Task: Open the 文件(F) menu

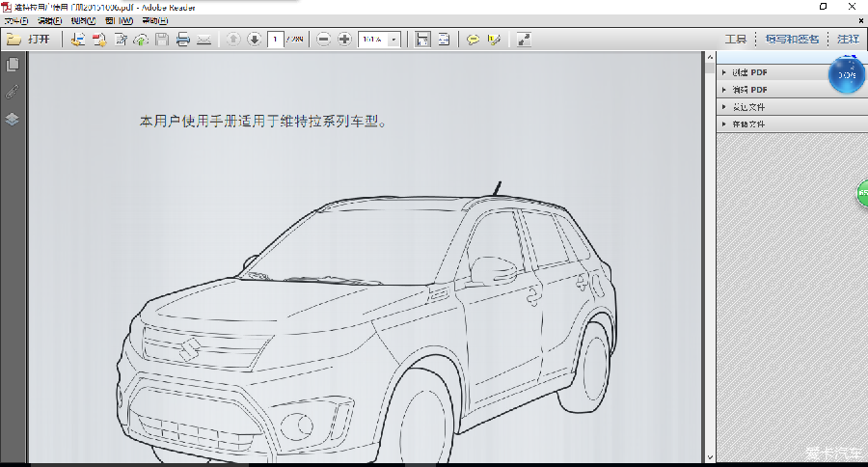Action: tap(16, 21)
